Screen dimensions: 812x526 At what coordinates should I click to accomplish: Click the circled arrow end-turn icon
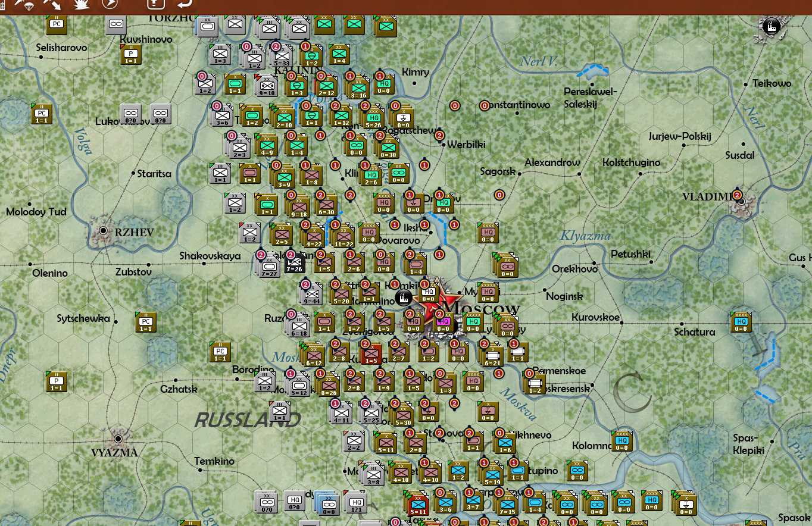(110, 4)
